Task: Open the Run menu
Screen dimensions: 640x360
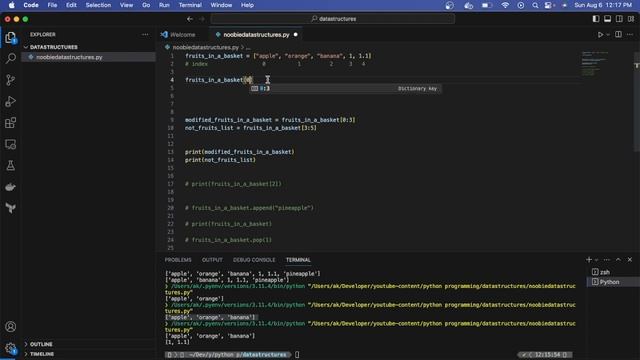Action: pos(164,5)
